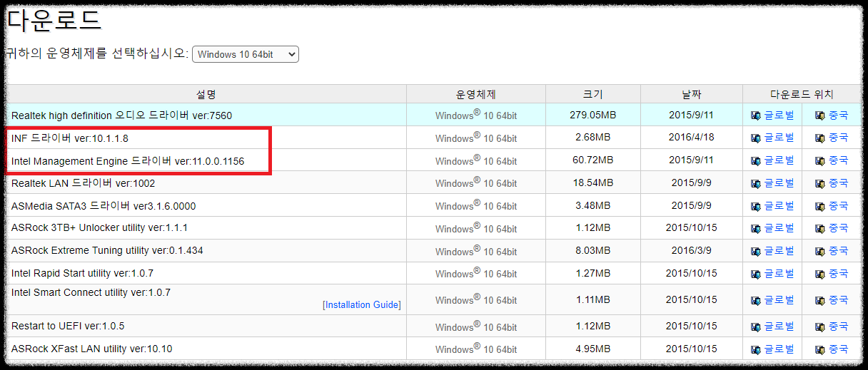The width and height of the screenshot is (868, 370).
Task: Click 글로벌 text link in Realtek audio row
Action: coord(779,115)
